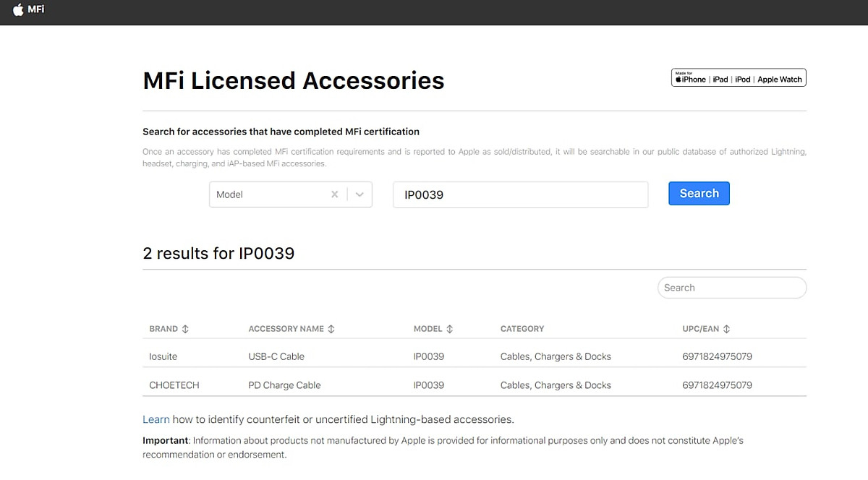Image resolution: width=868 pixels, height=480 pixels.
Task: Open the Learn link about counterfeit accessories
Action: pyautogui.click(x=156, y=419)
